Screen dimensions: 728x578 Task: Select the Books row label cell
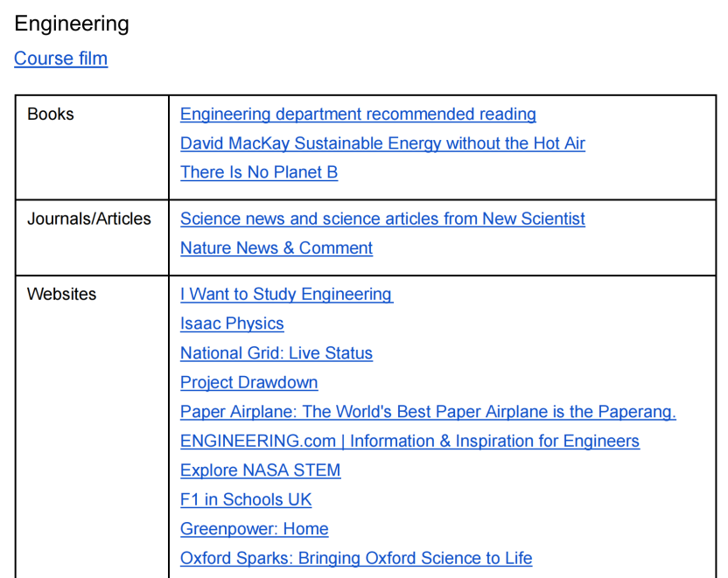(92, 148)
